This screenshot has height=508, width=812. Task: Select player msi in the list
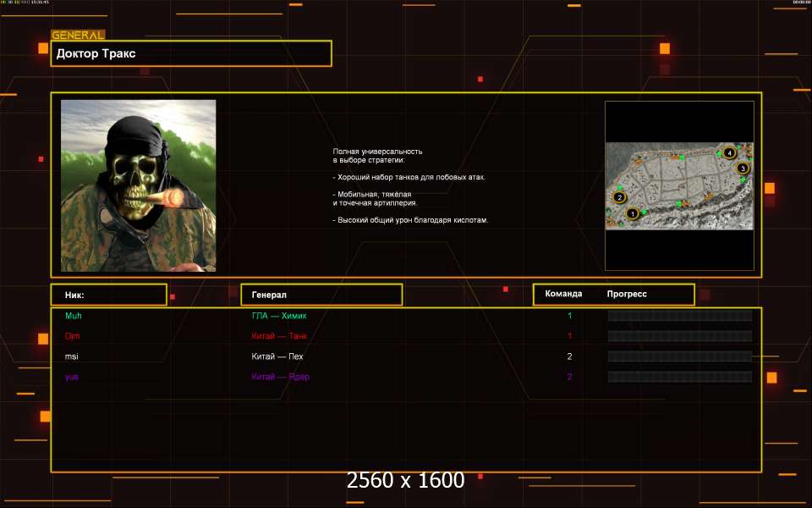(72, 356)
